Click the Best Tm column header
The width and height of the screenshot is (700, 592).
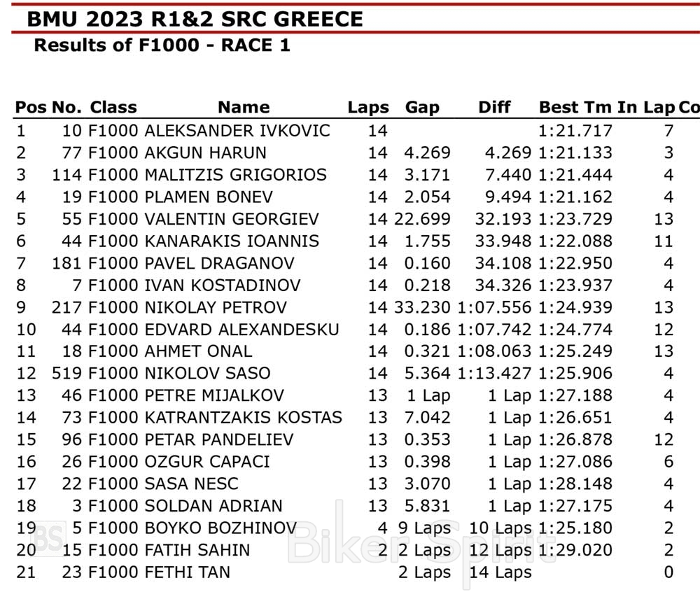point(575,108)
